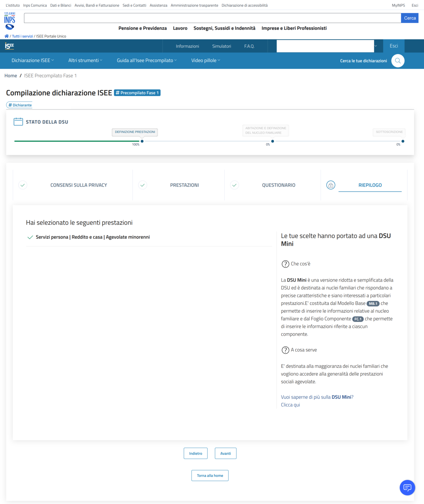This screenshot has width=424, height=504.
Task: Select the Consensi sulla Privacy tab
Action: pos(79,185)
